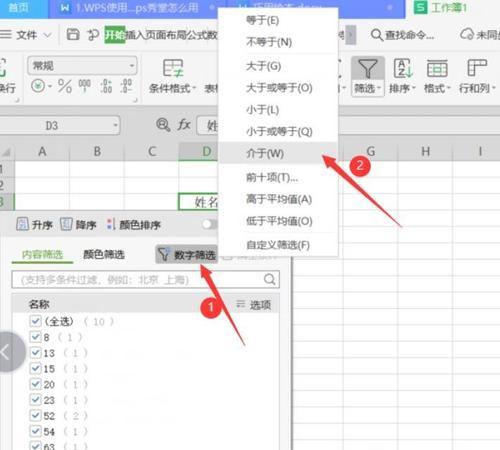Click the Sort (排序) A-Z icon
The width and height of the screenshot is (500, 450).
pos(403,68)
